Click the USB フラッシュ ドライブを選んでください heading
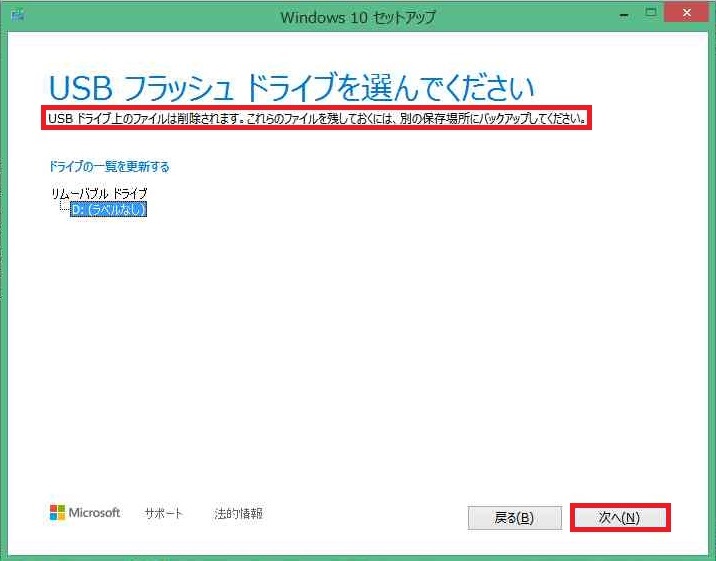Screen dimensions: 716x561 click(291, 88)
